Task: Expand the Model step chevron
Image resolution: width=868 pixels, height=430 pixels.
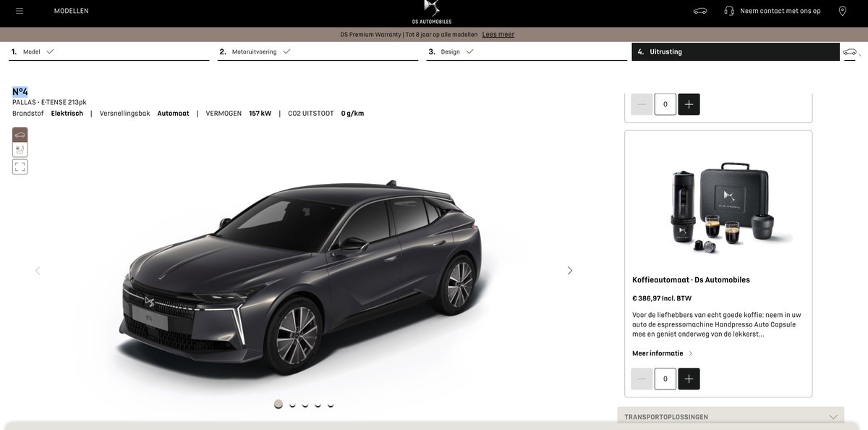Action: (x=50, y=51)
